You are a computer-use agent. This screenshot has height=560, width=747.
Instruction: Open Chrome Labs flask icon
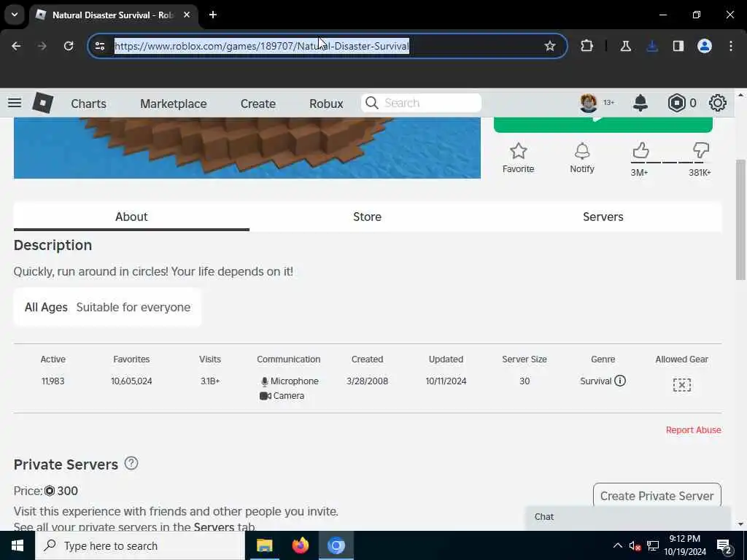pos(625,46)
